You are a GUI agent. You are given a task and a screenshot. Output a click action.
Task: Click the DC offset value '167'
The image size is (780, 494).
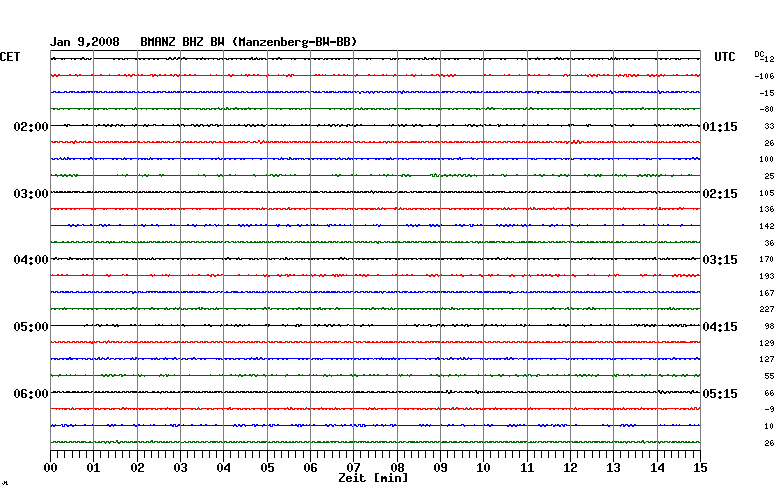tap(767, 294)
